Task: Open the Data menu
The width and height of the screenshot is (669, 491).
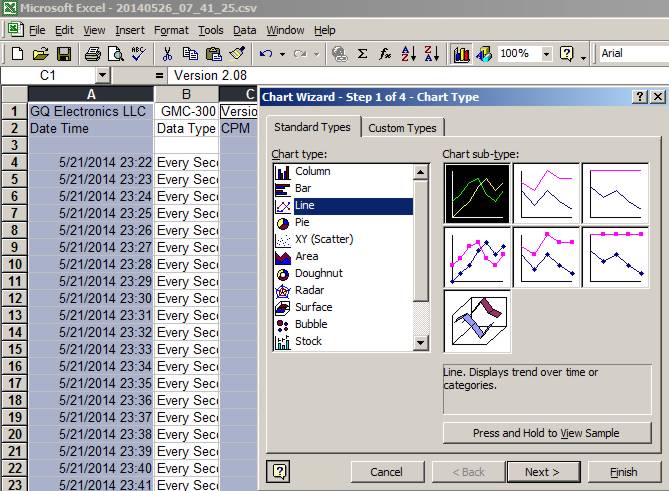Action: 244,30
